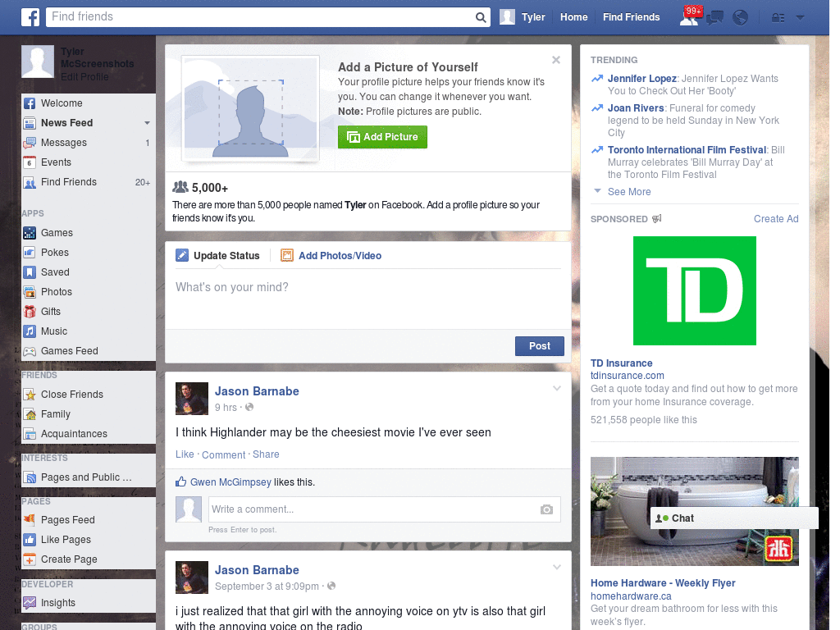Click the Find Friends sidebar icon
Screen dimensions: 840x630
pyautogui.click(x=30, y=182)
